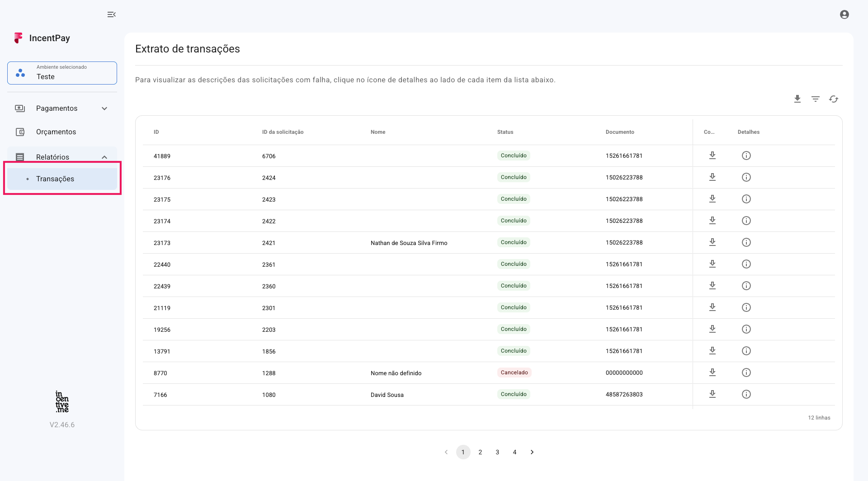This screenshot has width=868, height=481.
Task: Go to previous page arrow
Action: point(446,452)
